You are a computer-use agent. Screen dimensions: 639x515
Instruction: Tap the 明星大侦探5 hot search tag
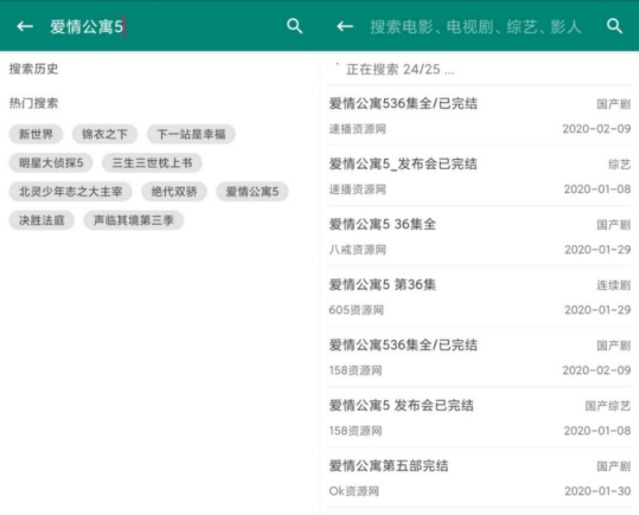pyautogui.click(x=51, y=163)
